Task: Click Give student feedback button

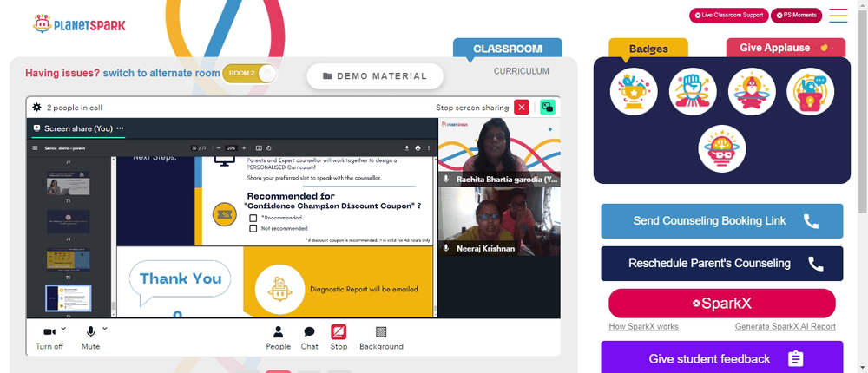Action: point(722,357)
